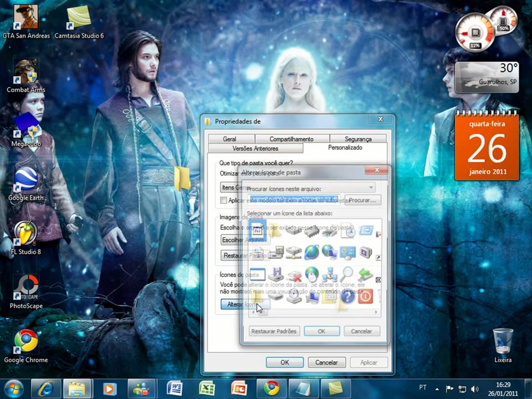Select the globe with computer icon
This screenshot has height=399, width=532.
329,253
